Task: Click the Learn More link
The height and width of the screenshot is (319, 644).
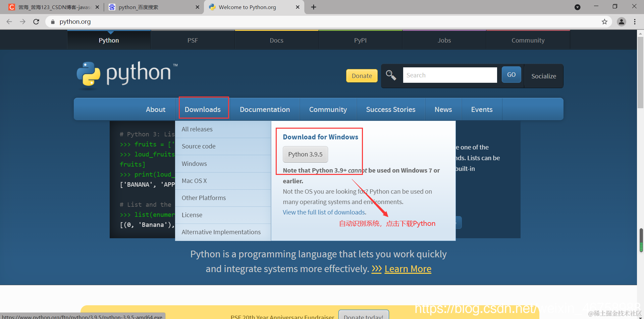Action: (408, 269)
